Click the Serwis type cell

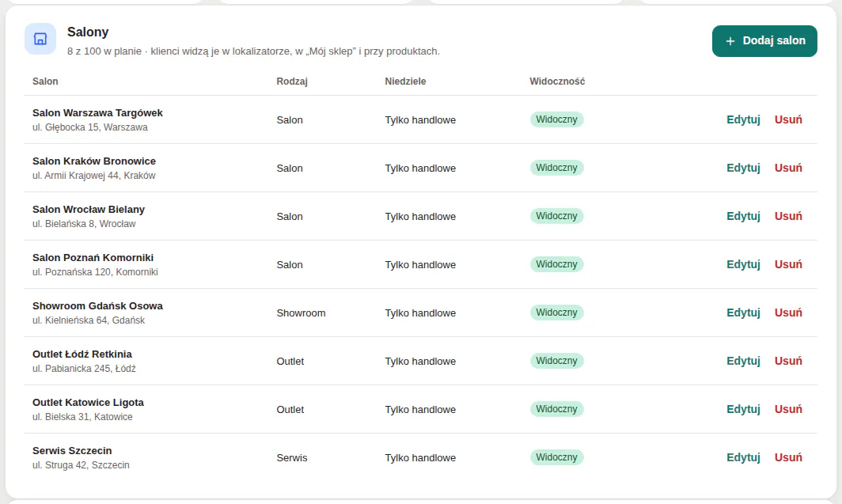coord(292,458)
